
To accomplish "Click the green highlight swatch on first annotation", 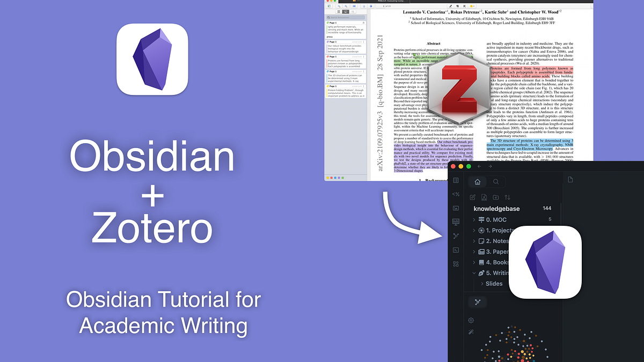I will pos(327,22).
